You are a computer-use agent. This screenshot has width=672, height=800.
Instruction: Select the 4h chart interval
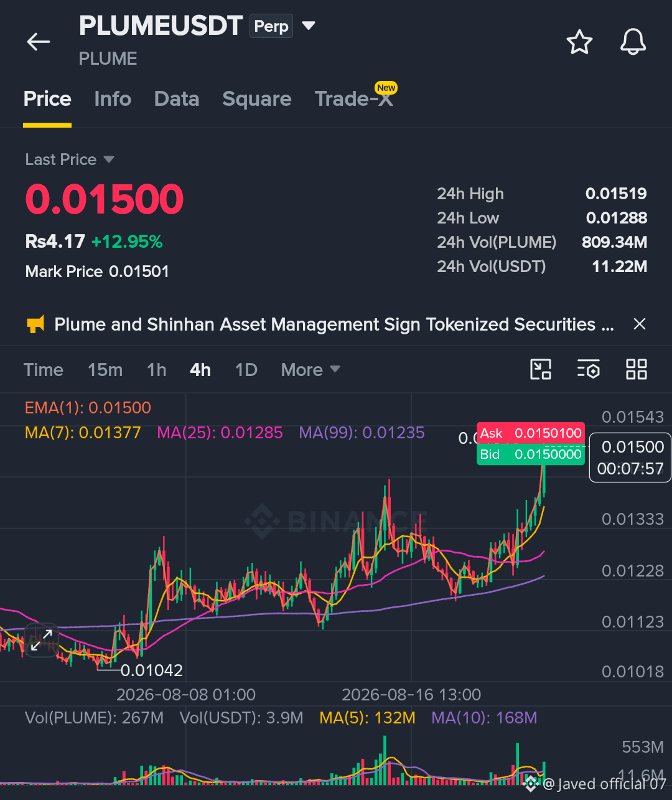(200, 370)
